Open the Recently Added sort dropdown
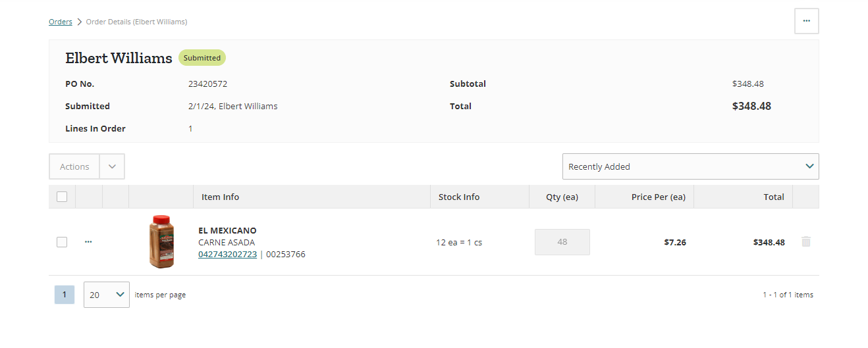868x348 pixels. tap(690, 166)
